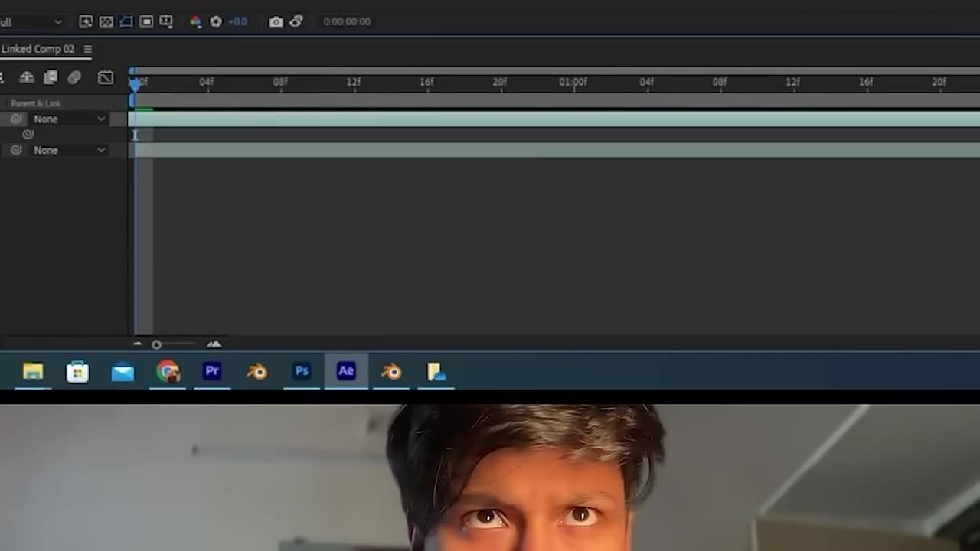Click the 0:00:00:00 preview timecode
Screen dimensions: 980x551
click(347, 21)
